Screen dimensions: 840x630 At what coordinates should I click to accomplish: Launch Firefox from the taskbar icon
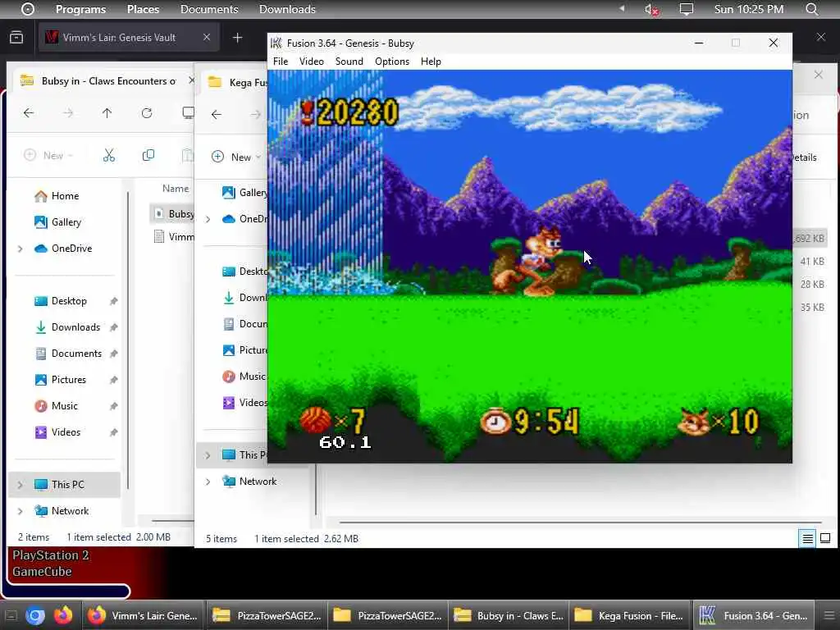62,616
